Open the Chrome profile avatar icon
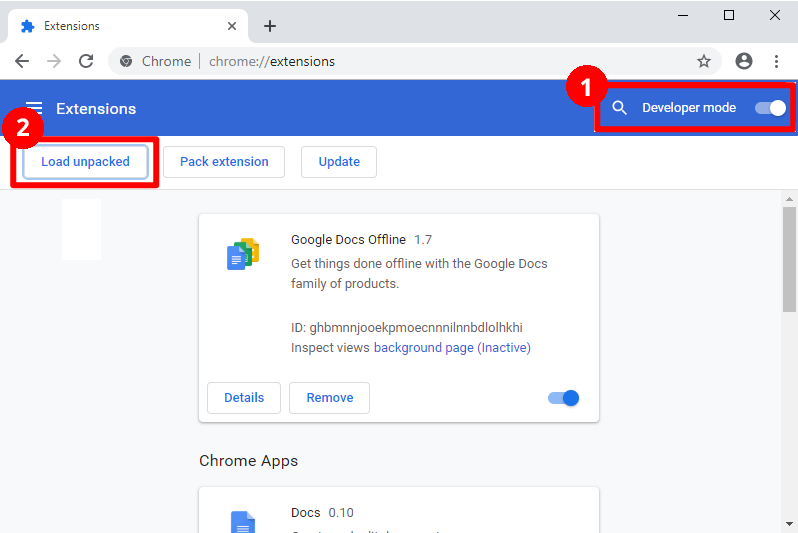Image resolution: width=798 pixels, height=533 pixels. (743, 61)
